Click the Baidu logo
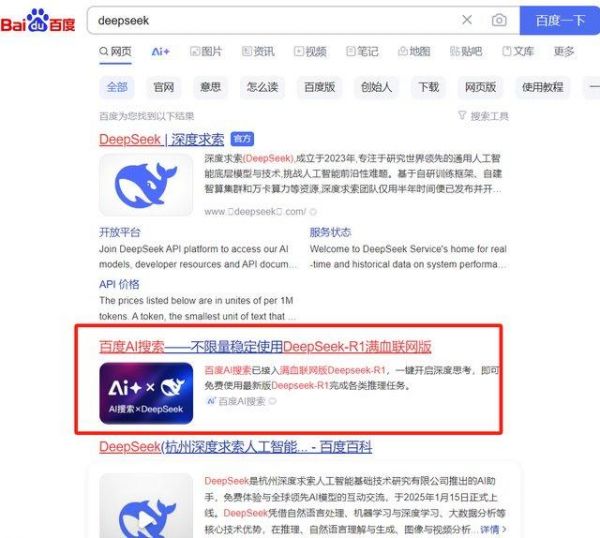 click(38, 21)
